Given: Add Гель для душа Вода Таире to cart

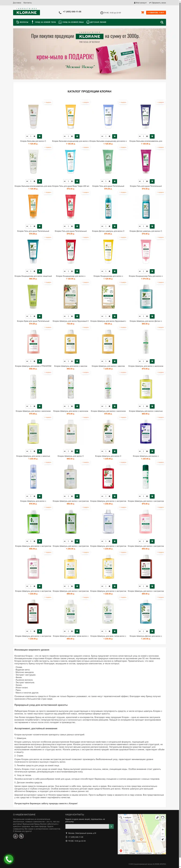Looking at the screenshot, I should [77, 181].
